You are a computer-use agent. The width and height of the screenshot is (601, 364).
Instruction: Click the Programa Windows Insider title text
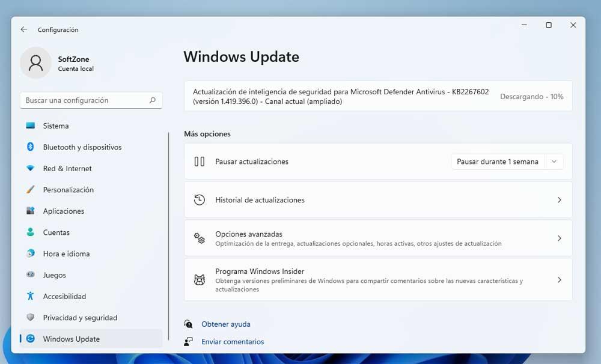(x=260, y=271)
